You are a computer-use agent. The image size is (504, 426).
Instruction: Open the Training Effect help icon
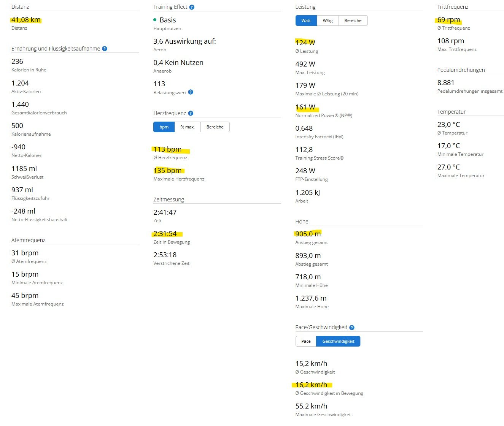[192, 7]
